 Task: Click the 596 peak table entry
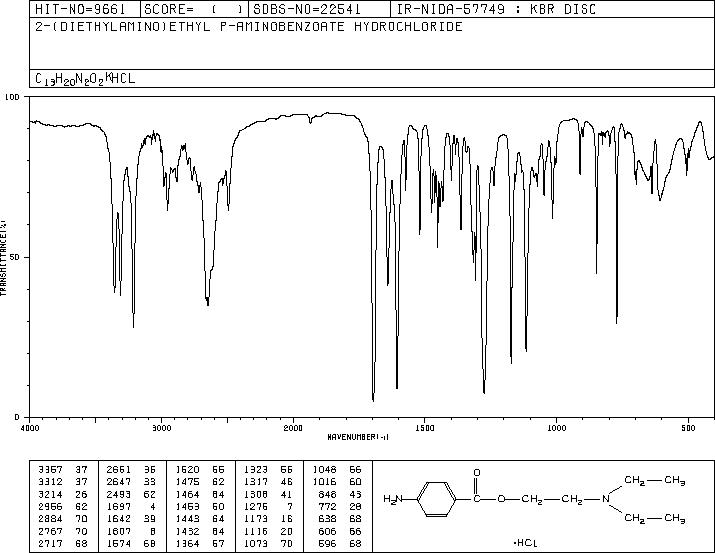[340, 543]
